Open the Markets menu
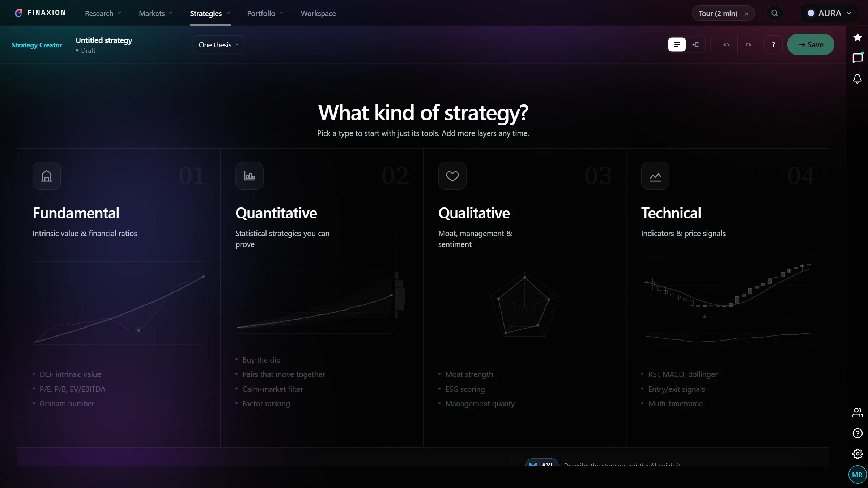The height and width of the screenshot is (488, 868). pyautogui.click(x=152, y=13)
